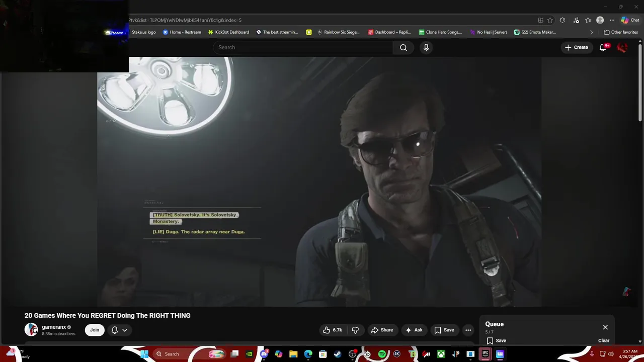
Task: Save the video using the Save button beside Ask
Action: point(444,330)
